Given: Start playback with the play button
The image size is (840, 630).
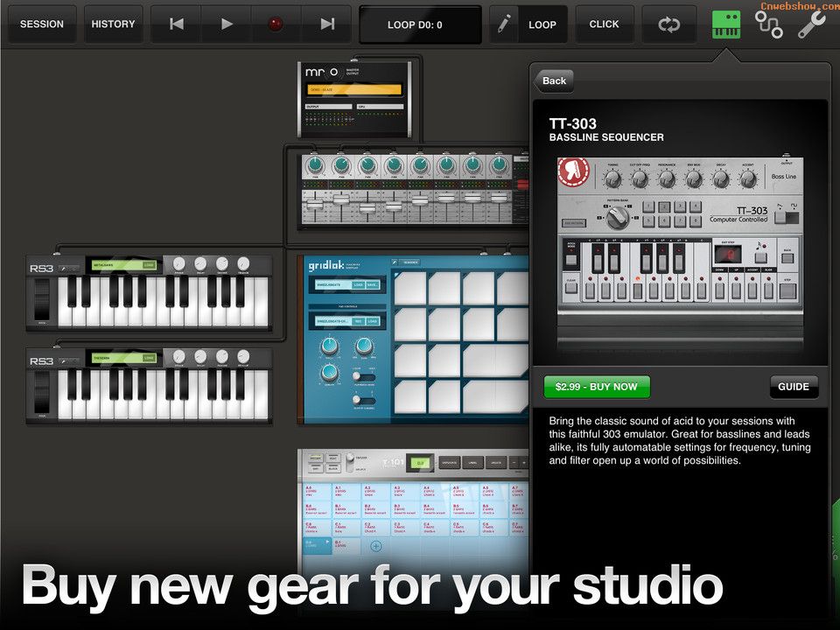Looking at the screenshot, I should (x=227, y=24).
